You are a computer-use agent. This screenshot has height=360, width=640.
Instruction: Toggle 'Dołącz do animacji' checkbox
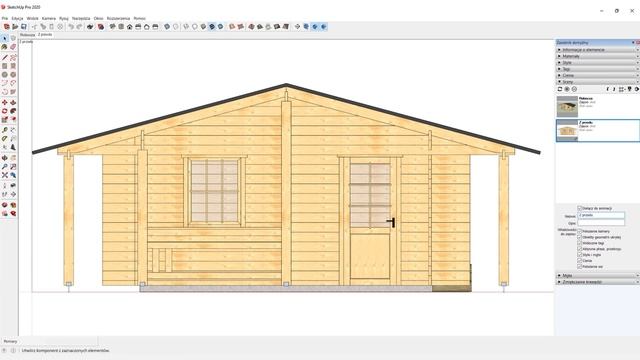579,208
